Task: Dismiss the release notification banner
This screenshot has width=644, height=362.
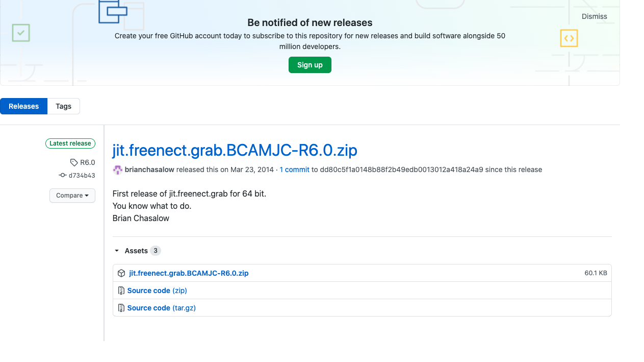Action: (x=595, y=16)
